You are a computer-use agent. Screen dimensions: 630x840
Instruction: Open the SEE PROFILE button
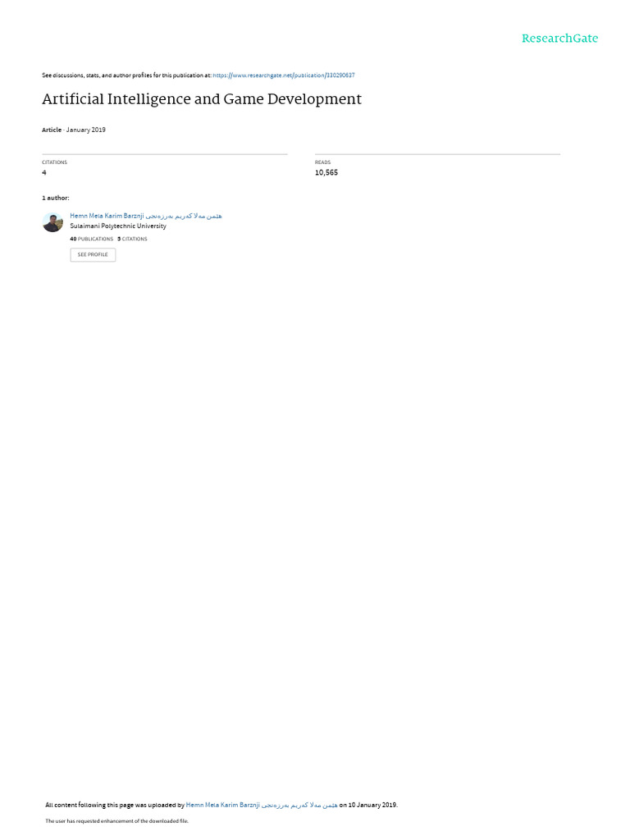(x=93, y=254)
